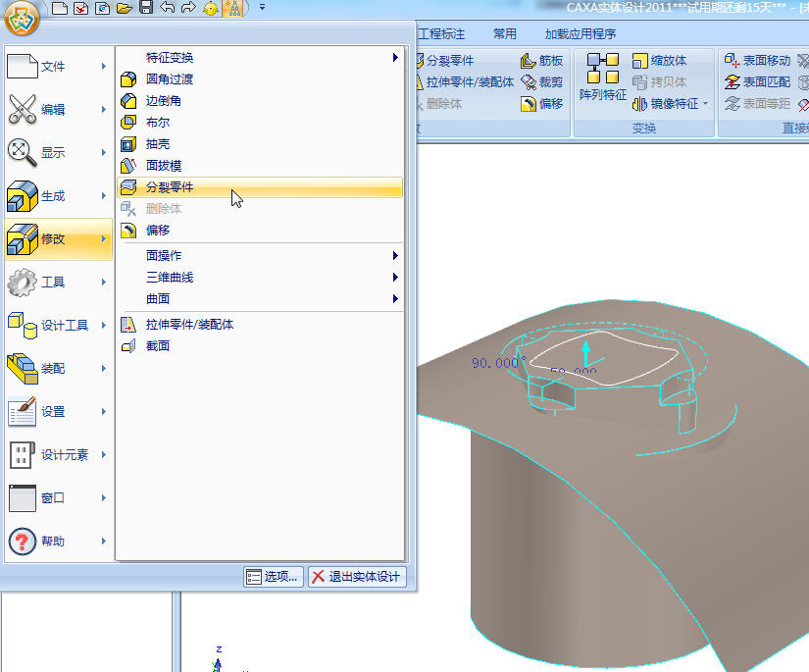809x672 pixels.
Task: Click the 选项... options button
Action: pyautogui.click(x=273, y=577)
